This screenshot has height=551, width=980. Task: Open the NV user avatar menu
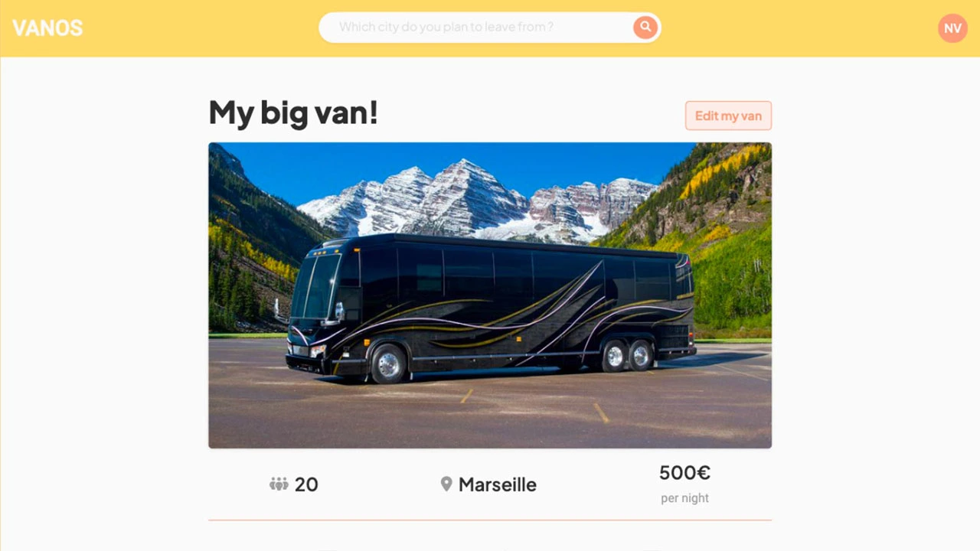pos(952,28)
